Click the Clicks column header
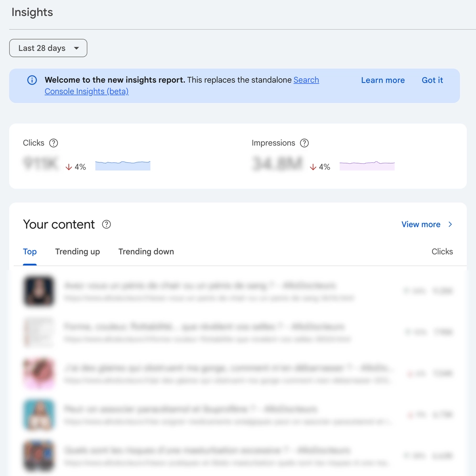The image size is (476, 476). 442,252
